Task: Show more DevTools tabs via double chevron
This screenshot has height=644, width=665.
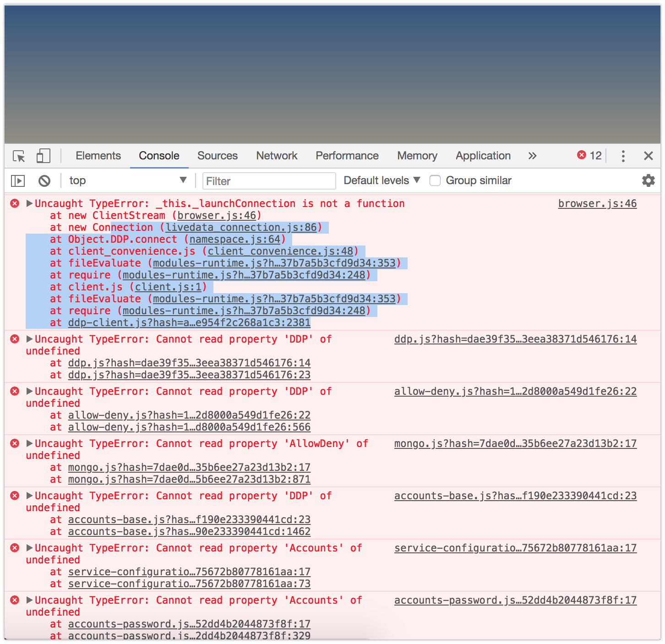Action: (532, 156)
